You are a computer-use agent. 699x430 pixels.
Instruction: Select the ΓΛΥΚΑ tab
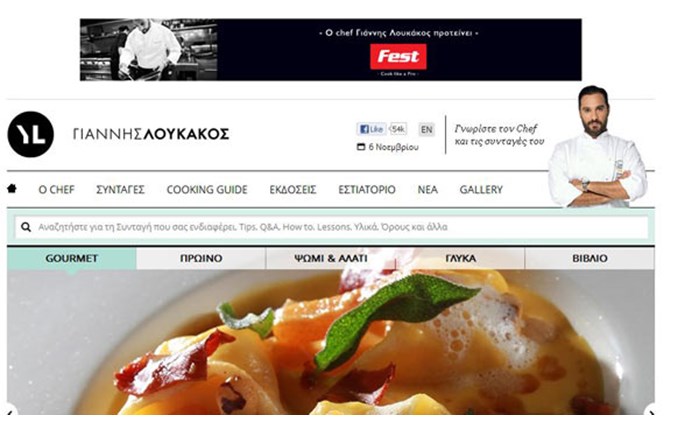pyautogui.click(x=461, y=258)
